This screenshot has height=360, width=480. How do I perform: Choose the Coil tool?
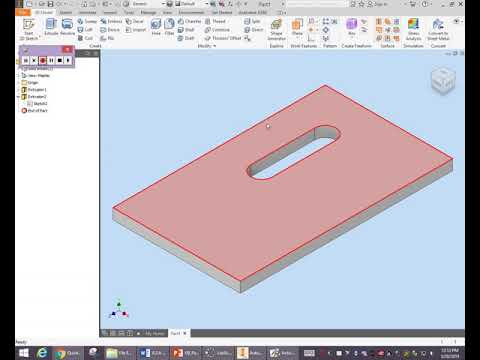(x=85, y=38)
